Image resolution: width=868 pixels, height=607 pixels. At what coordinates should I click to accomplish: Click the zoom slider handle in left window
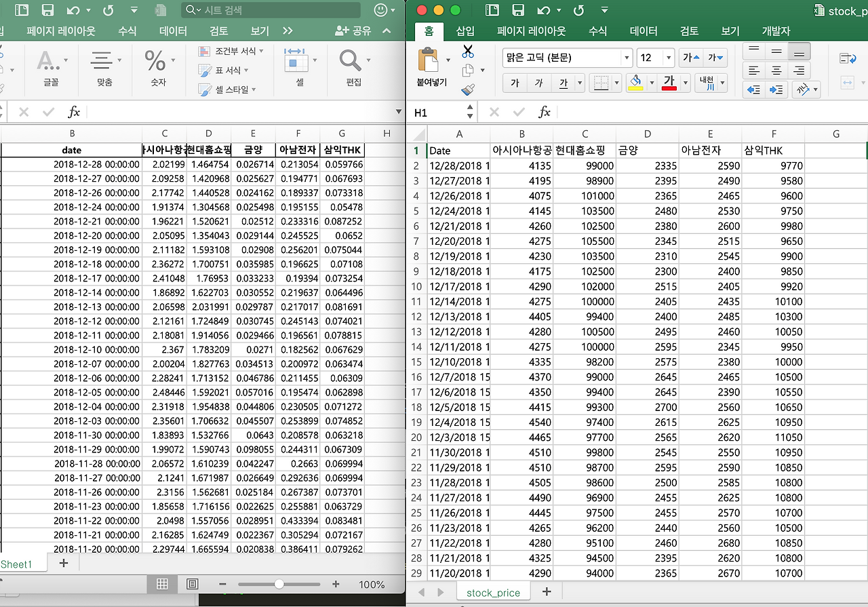click(x=279, y=584)
